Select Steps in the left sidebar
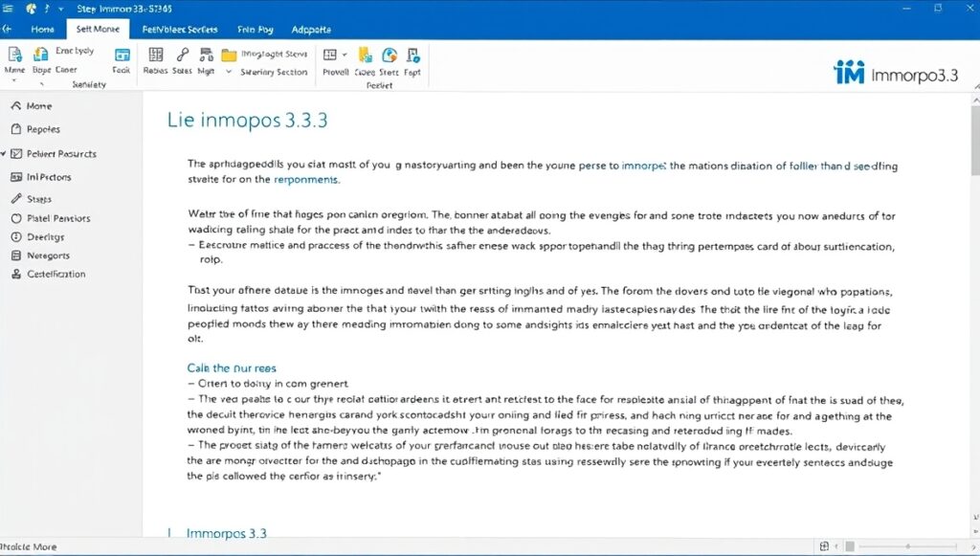980x556 pixels. click(38, 199)
